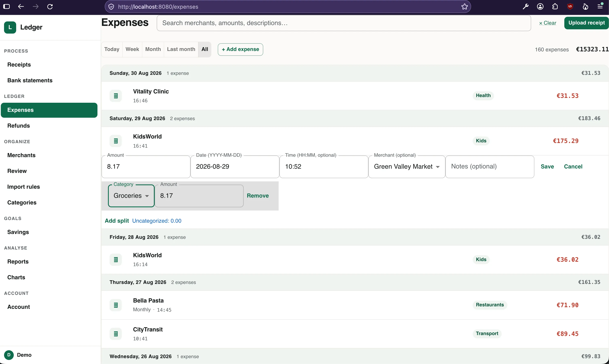Click the Add expense button

click(x=240, y=49)
